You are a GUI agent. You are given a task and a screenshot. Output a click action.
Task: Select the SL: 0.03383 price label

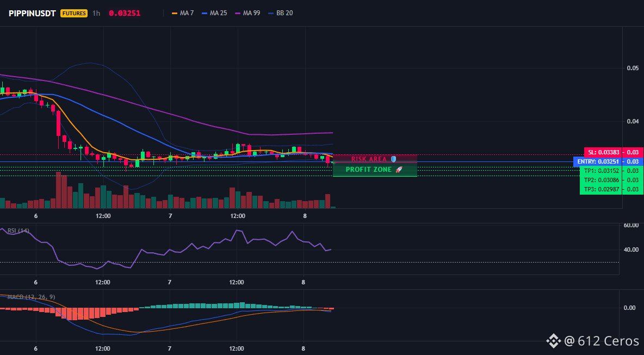(603, 152)
